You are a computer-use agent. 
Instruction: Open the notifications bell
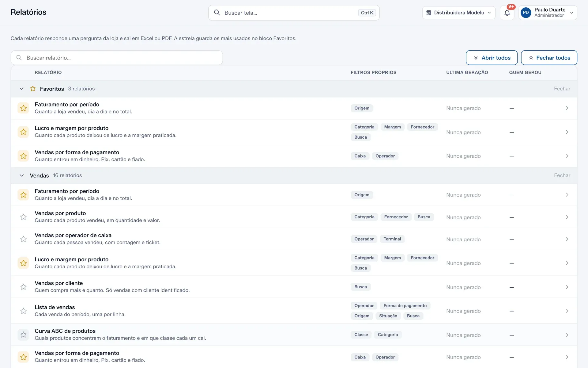point(507,13)
